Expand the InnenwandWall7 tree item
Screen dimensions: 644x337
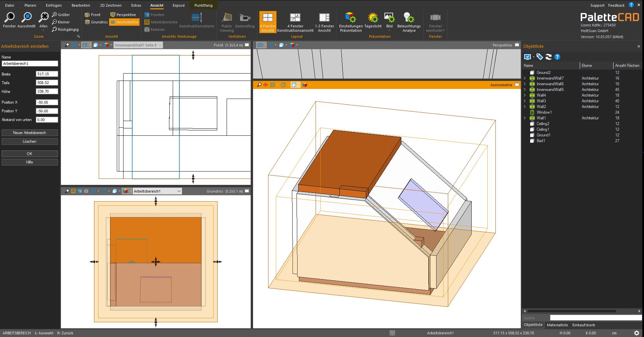tap(525, 78)
